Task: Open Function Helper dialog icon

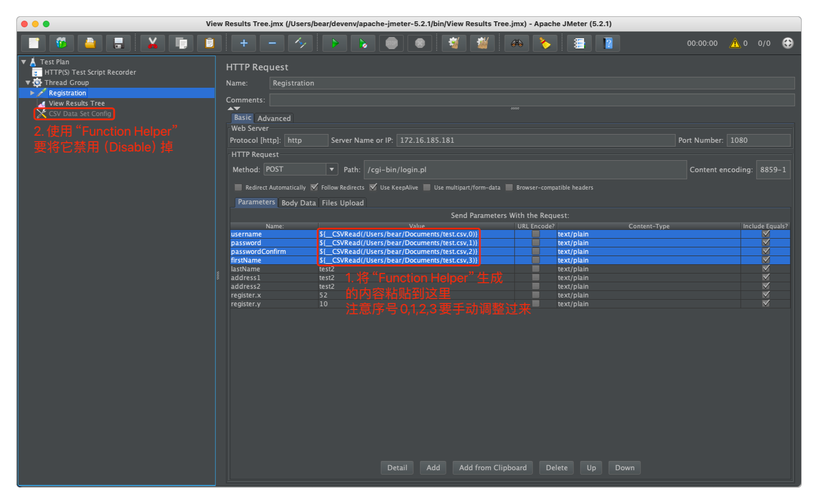Action: click(x=579, y=43)
